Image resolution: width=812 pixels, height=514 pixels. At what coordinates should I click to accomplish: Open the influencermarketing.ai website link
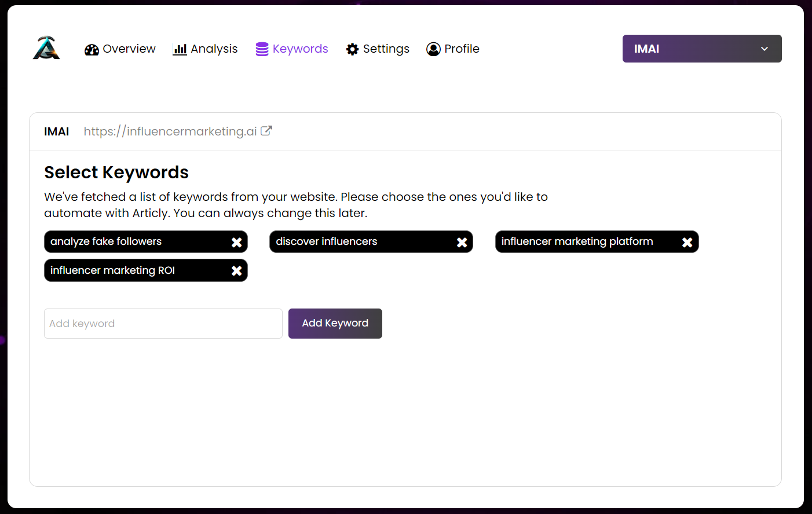click(x=170, y=131)
